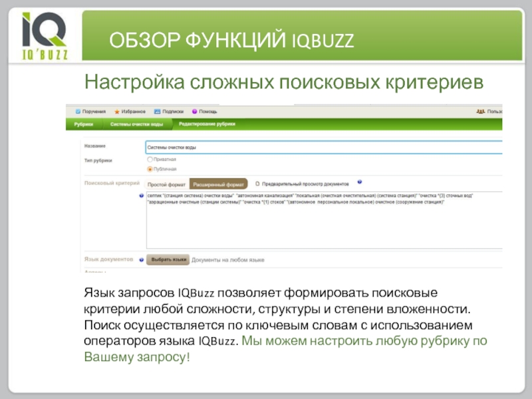532x399 pixels.
Task: Open the Подписки menu item
Action: (x=169, y=111)
